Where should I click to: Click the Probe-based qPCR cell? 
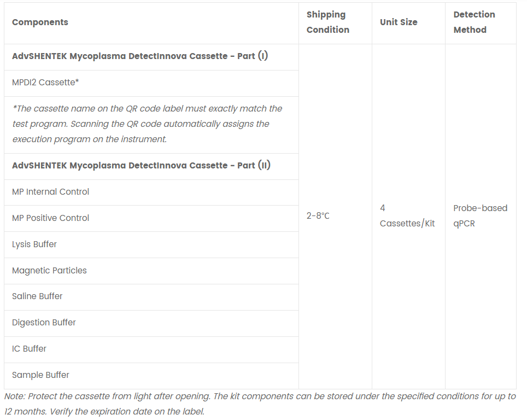[x=481, y=216]
